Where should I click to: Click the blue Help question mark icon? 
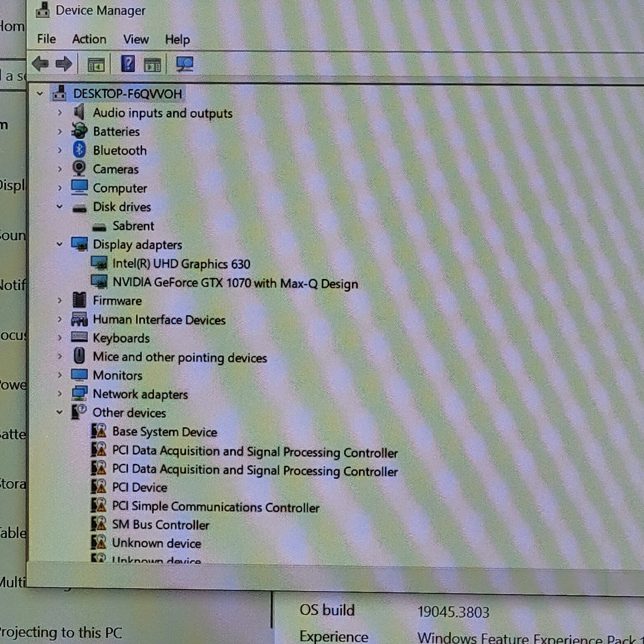click(x=128, y=63)
